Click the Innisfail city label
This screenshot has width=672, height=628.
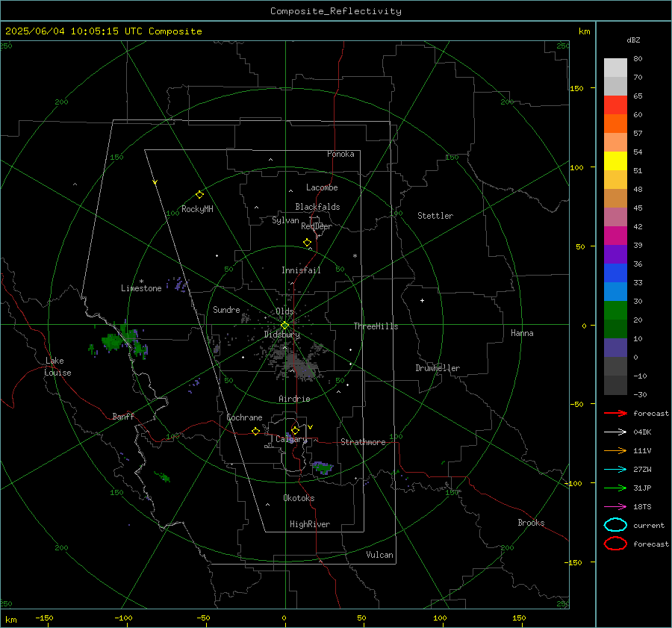point(301,270)
